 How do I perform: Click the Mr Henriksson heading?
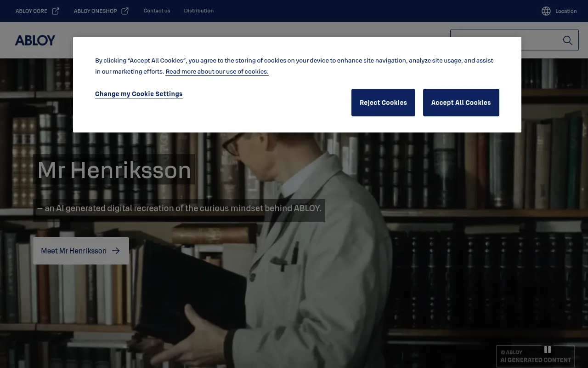(114, 169)
